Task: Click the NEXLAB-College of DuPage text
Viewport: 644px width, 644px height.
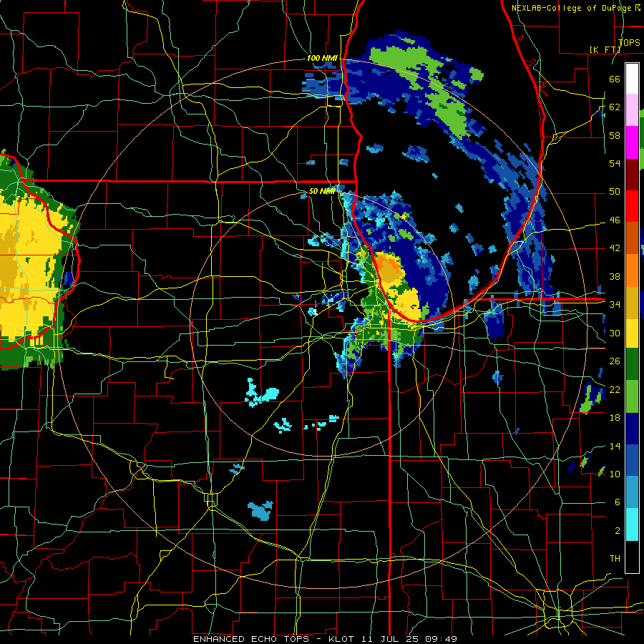Action: (571, 8)
